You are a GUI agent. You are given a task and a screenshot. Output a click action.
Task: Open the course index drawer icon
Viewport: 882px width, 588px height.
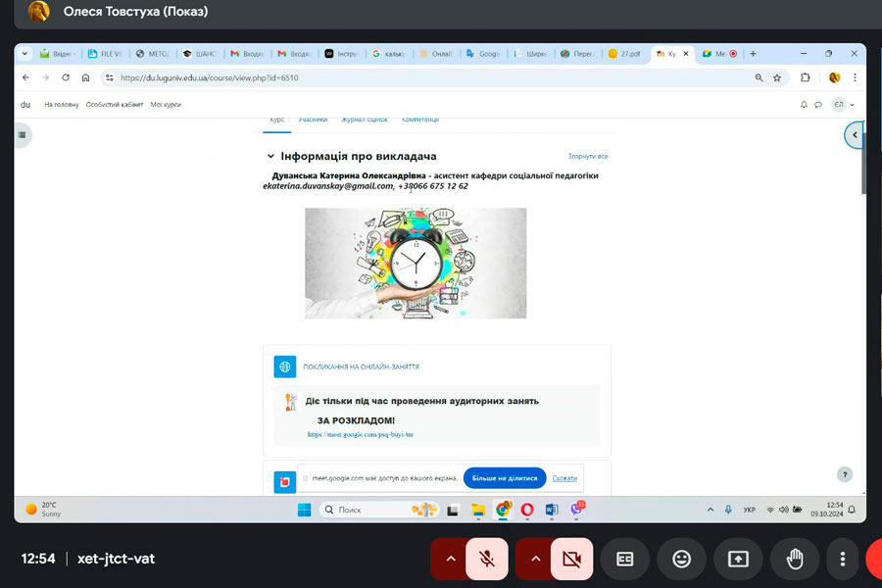coord(22,135)
